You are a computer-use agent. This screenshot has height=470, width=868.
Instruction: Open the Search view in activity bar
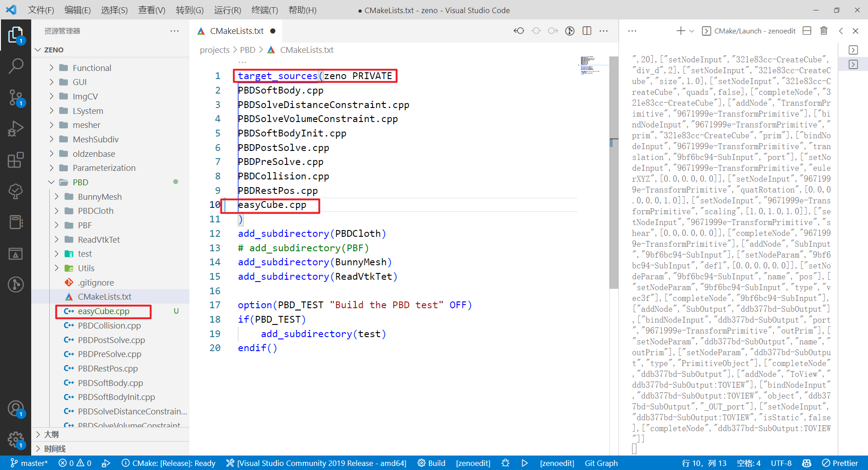coord(16,66)
